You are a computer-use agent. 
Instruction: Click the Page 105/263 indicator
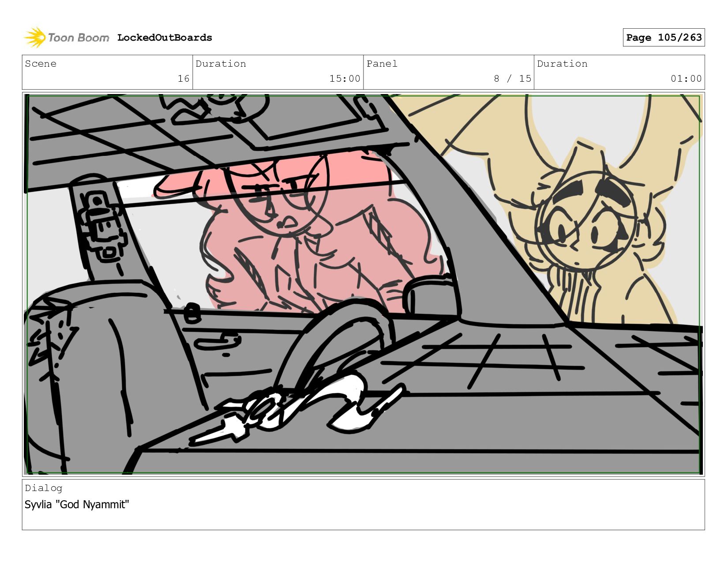click(x=664, y=38)
